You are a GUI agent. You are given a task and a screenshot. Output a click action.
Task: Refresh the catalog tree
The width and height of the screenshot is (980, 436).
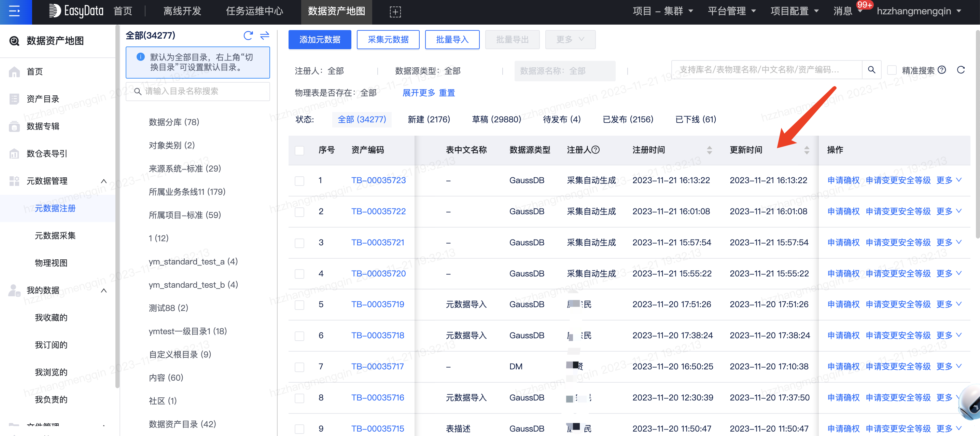click(x=248, y=36)
